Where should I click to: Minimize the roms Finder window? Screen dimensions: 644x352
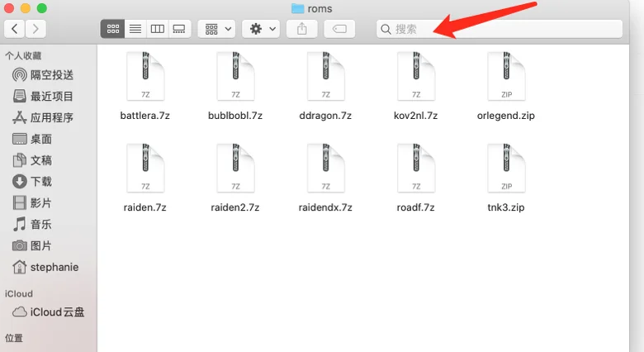tap(26, 7)
